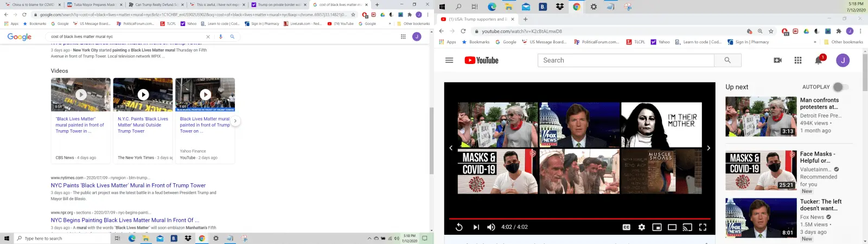868x244 pixels.
Task: Click zoom magnifier icon in YouTube address bar
Action: (760, 31)
